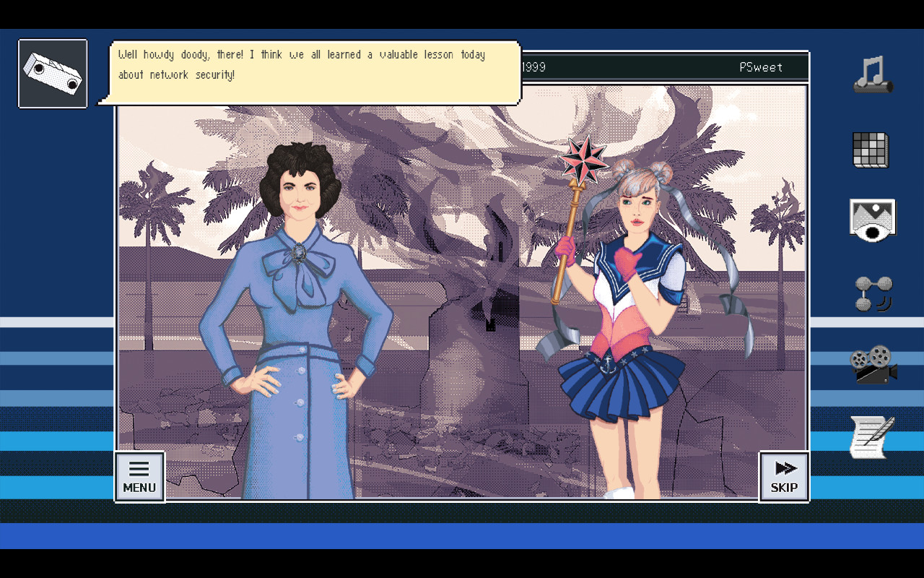Screen dimensions: 924x578
Task: Click the PSweet name in title bar
Action: (761, 67)
